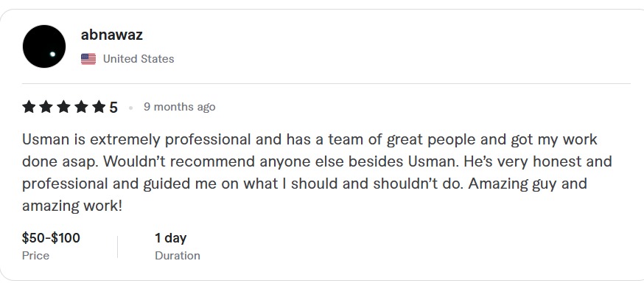Image resolution: width=644 pixels, height=286 pixels.
Task: Click the United States flag icon
Action: pos(88,59)
